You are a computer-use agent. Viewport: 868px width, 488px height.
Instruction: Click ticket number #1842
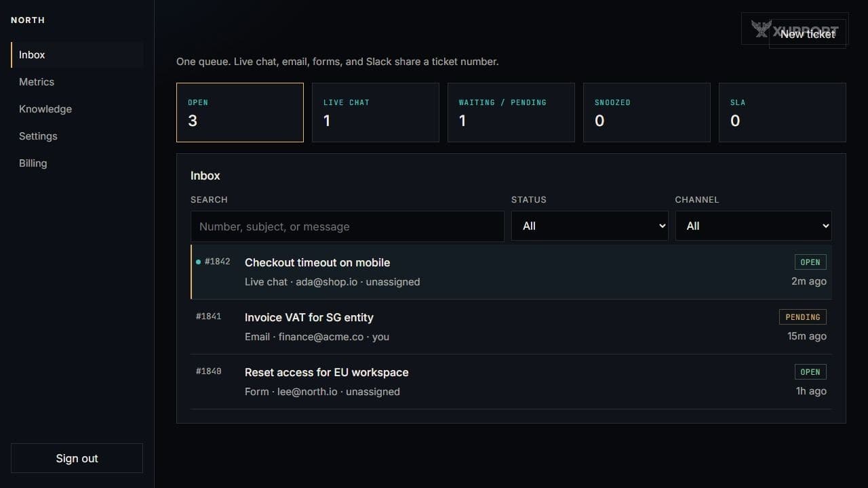click(217, 262)
